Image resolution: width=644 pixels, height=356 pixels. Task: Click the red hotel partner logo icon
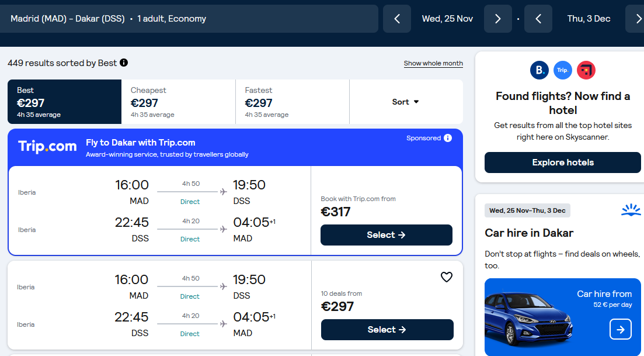pyautogui.click(x=586, y=70)
